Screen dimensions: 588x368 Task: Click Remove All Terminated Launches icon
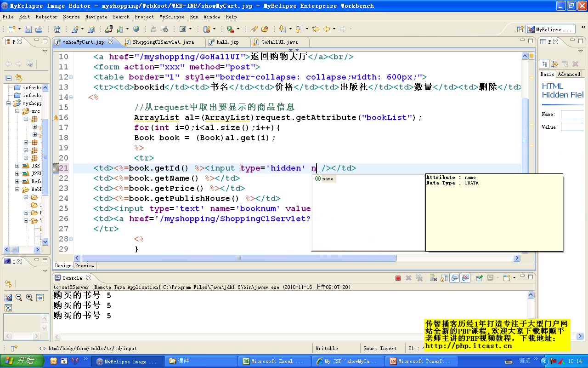(419, 278)
